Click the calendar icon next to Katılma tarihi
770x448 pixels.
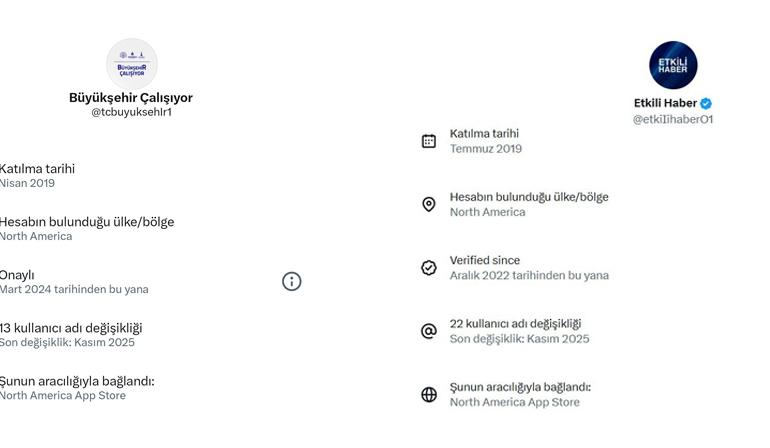point(429,141)
